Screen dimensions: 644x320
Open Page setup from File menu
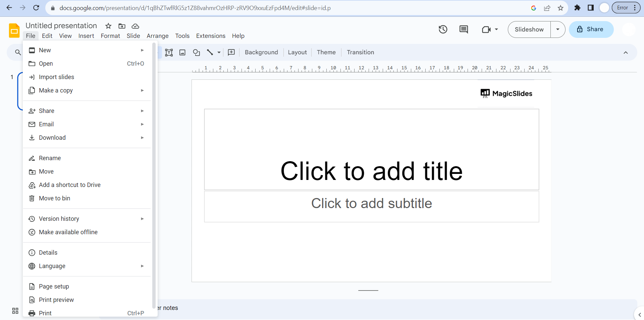(x=87, y=286)
